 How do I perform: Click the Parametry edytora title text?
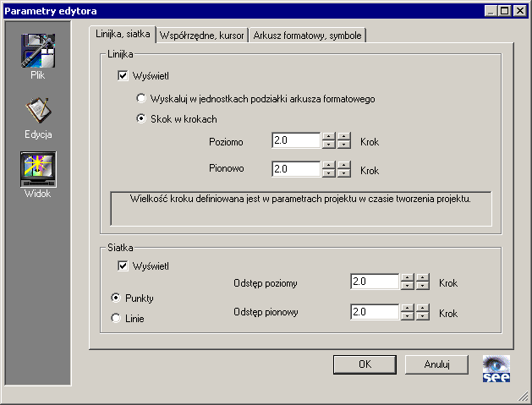tap(51, 11)
